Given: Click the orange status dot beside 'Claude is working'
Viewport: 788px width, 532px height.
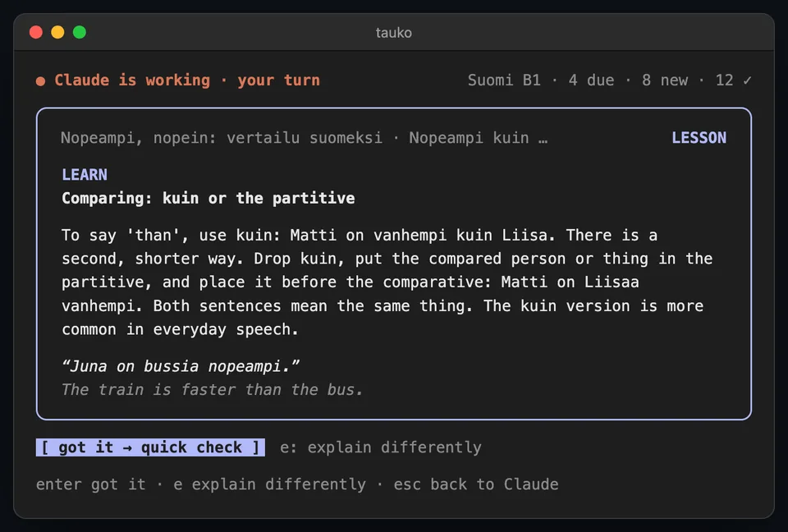Looking at the screenshot, I should coord(41,81).
